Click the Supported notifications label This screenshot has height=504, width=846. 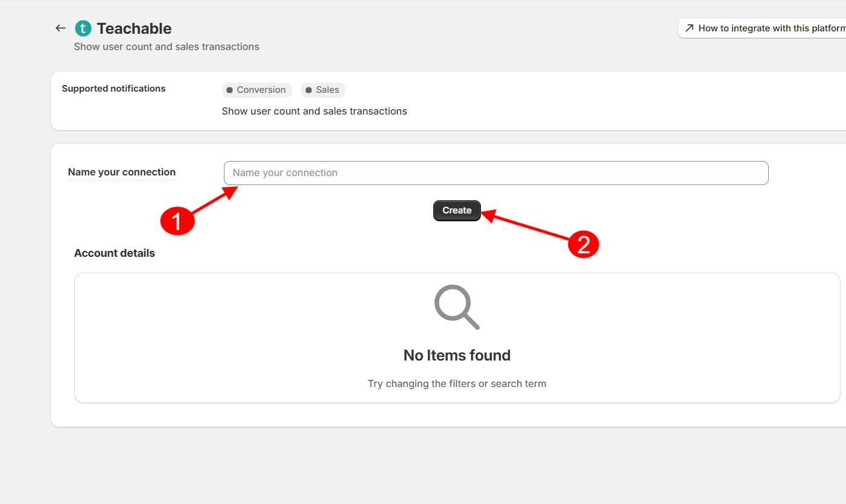[113, 89]
